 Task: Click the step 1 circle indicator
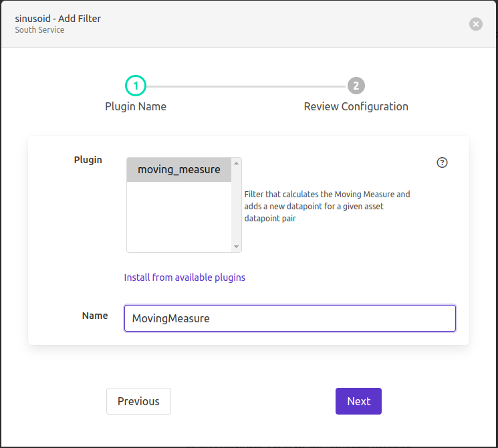[x=136, y=86]
